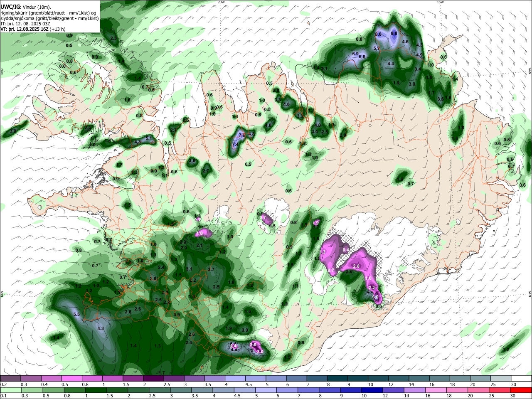
Task: Click the 8.8 precipitation value in the northeast
Action: coord(394,33)
